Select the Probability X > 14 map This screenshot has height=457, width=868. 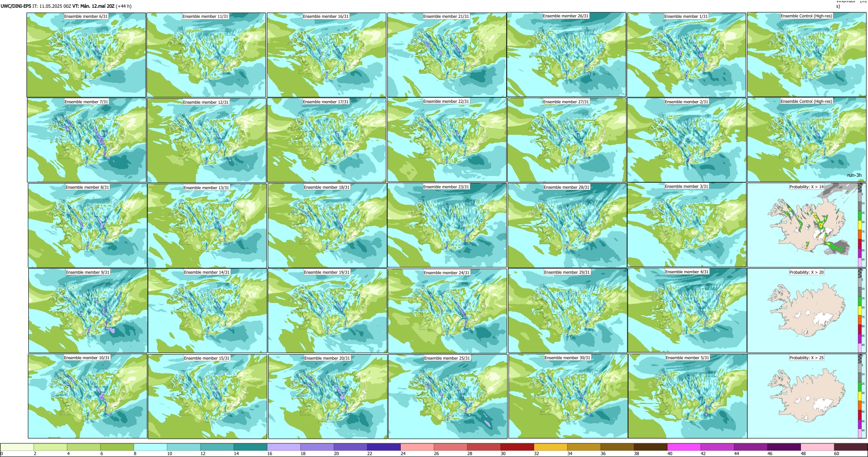807,225
